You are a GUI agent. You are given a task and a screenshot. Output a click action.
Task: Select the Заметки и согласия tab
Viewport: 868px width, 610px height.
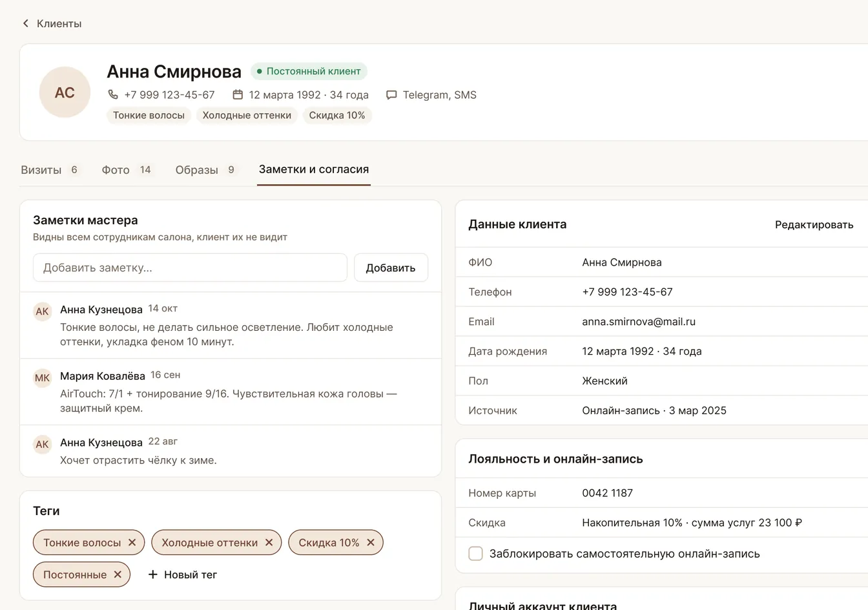pos(314,169)
